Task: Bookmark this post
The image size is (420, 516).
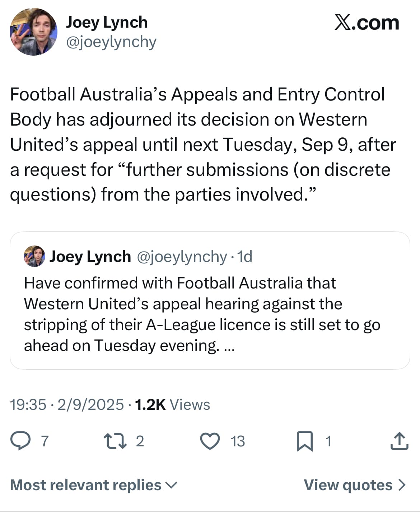Action: (304, 441)
